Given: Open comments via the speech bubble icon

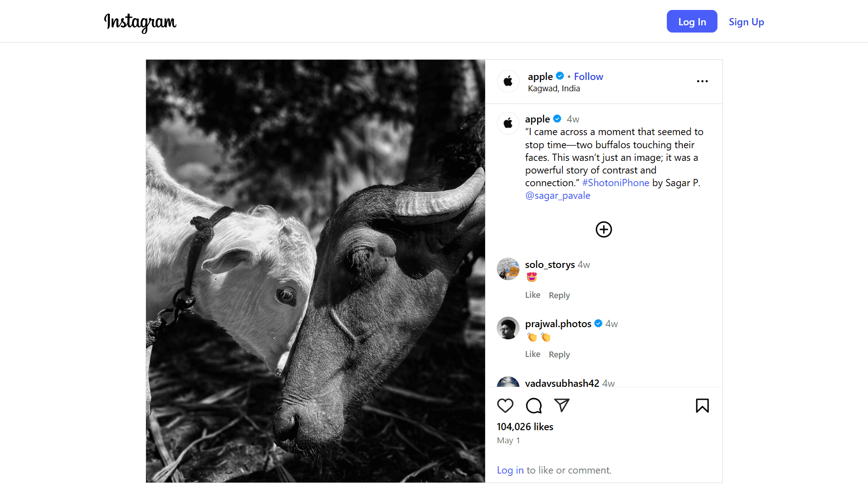Looking at the screenshot, I should (x=533, y=405).
